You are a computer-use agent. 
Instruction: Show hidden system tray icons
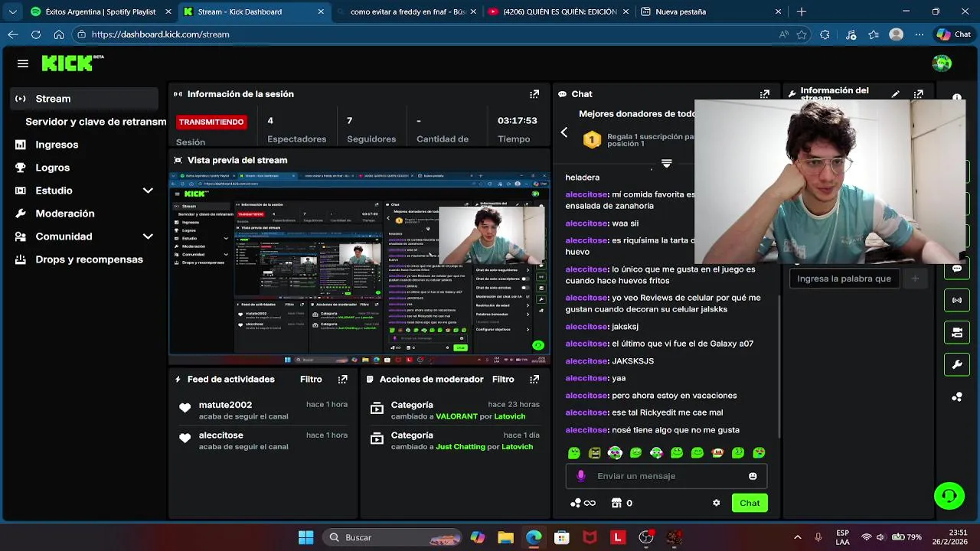pyautogui.click(x=798, y=537)
